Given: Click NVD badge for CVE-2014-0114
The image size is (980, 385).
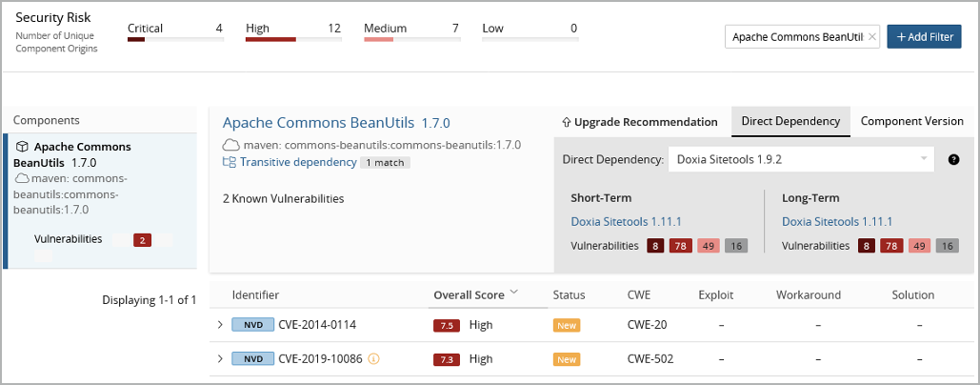Looking at the screenshot, I should pos(252,325).
